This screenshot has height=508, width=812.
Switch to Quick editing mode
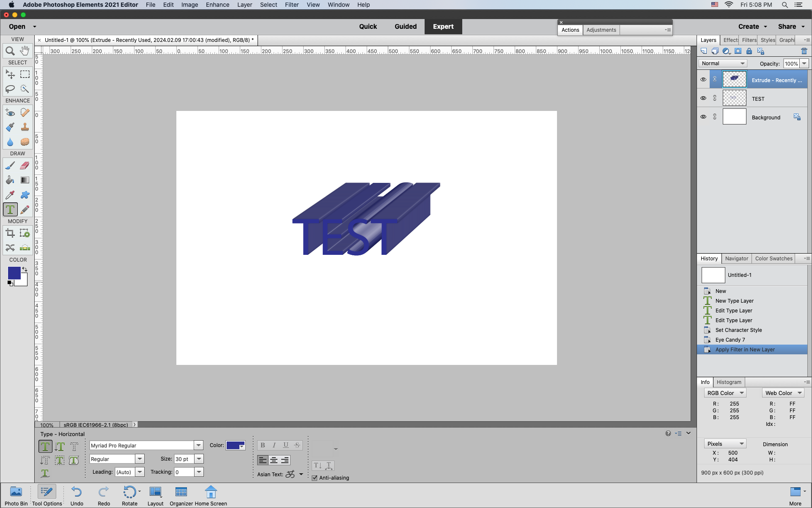(x=368, y=26)
